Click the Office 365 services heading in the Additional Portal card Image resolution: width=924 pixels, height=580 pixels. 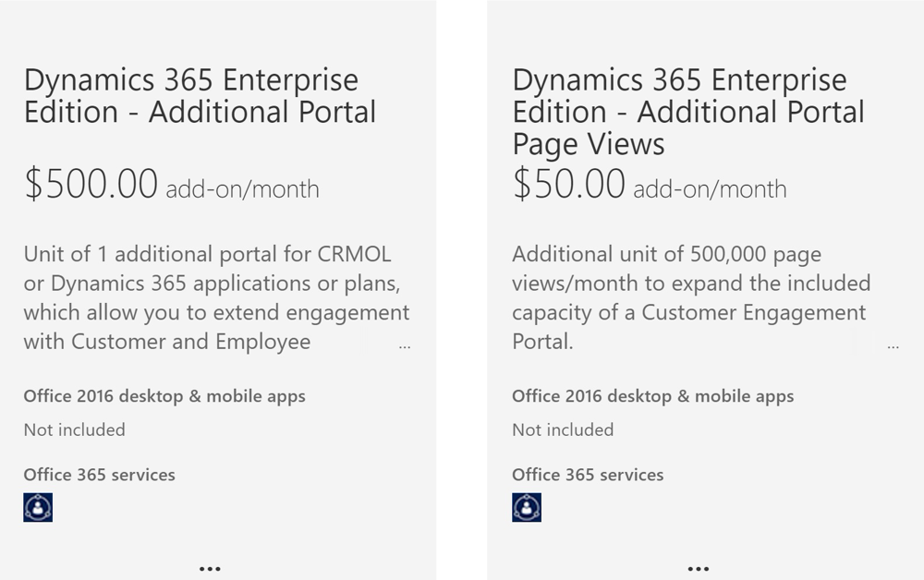(100, 475)
